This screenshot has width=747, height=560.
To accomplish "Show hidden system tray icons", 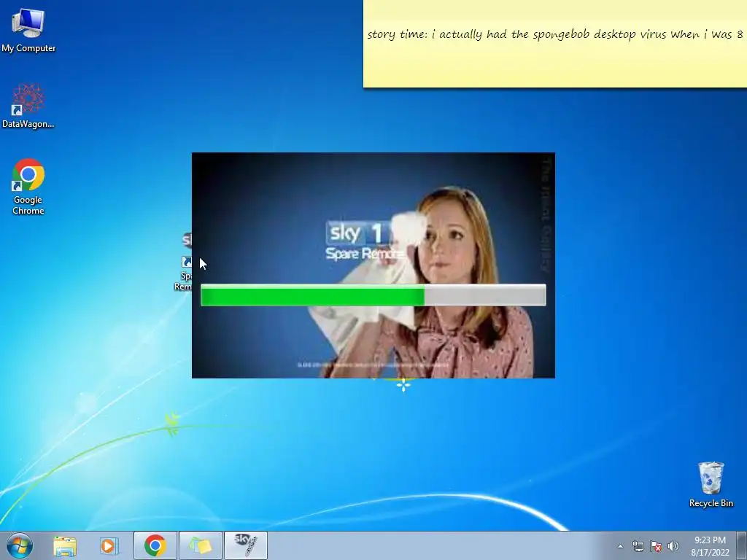I will tap(620, 546).
